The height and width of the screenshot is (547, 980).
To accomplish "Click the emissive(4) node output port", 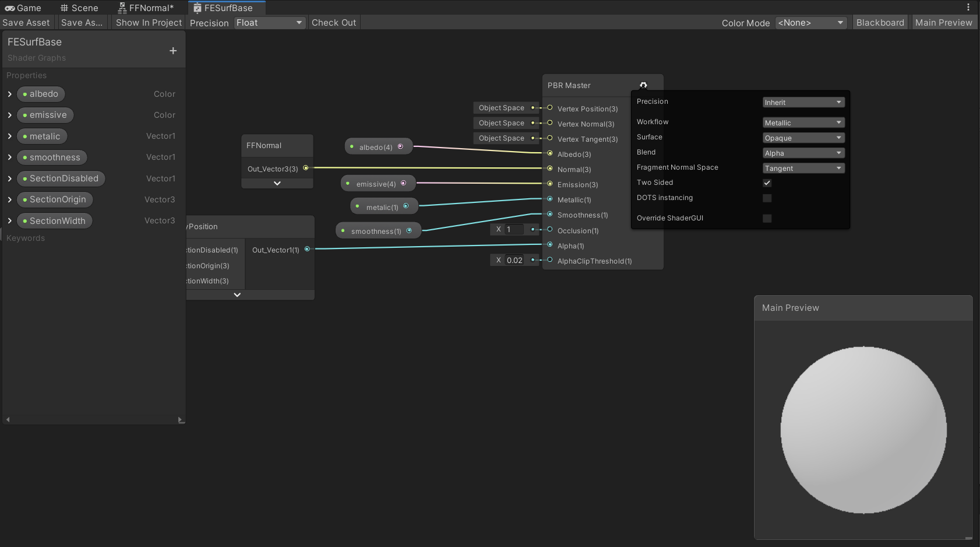I will pos(404,183).
